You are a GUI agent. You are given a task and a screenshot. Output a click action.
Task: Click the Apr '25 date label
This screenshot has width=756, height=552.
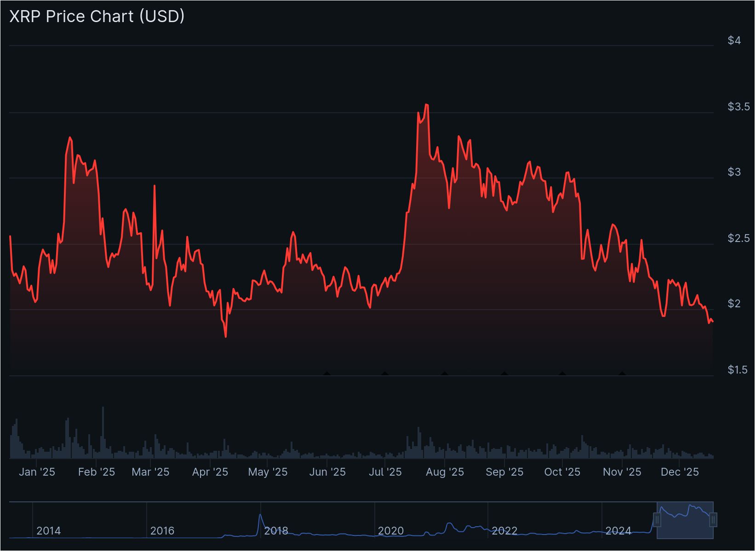tap(210, 472)
